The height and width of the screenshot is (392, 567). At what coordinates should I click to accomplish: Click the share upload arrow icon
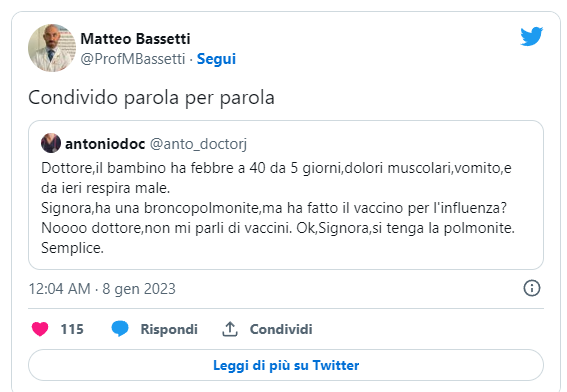tap(230, 329)
